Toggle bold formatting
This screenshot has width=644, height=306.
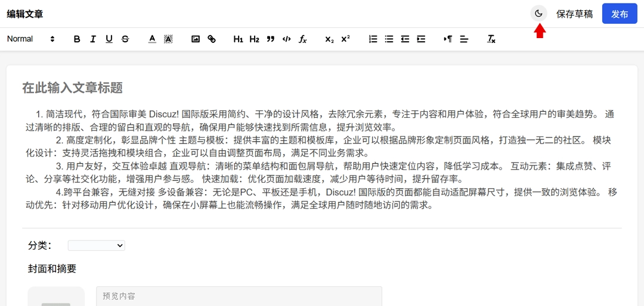(x=77, y=39)
